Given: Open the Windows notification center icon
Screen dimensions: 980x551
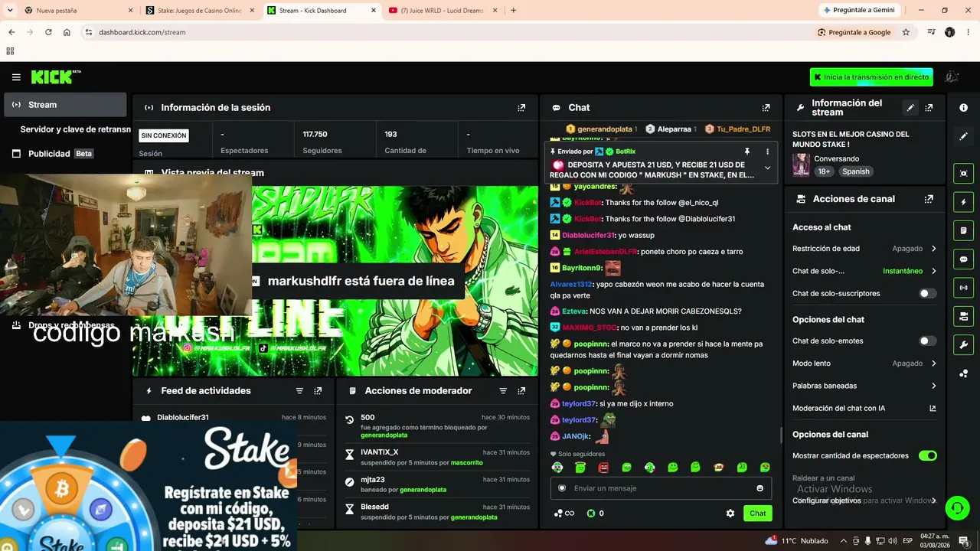Looking at the screenshot, I should (963, 541).
